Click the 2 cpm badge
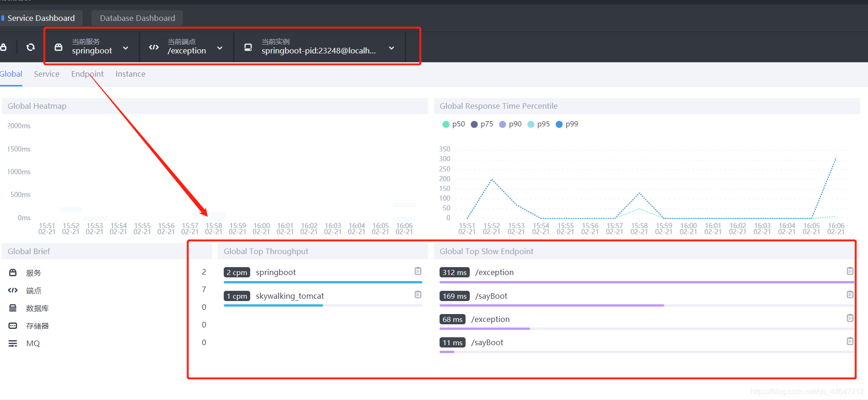868x400 pixels. pos(237,272)
